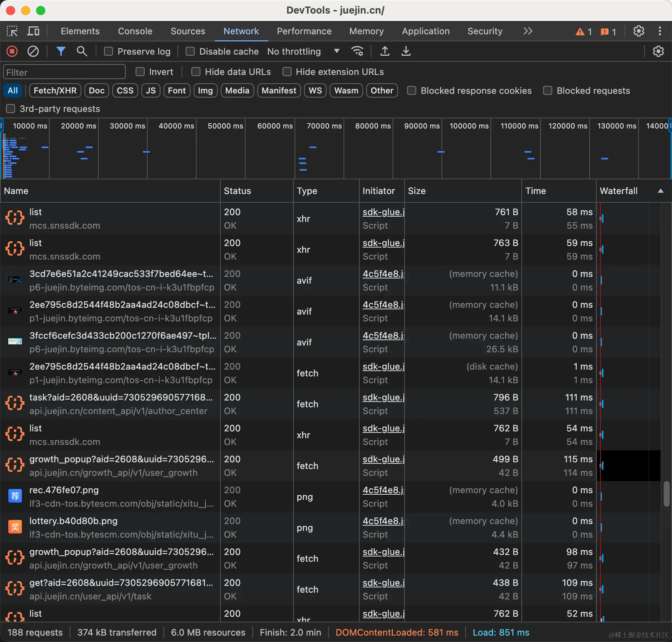Enable the Disable cache checkbox

coord(190,51)
